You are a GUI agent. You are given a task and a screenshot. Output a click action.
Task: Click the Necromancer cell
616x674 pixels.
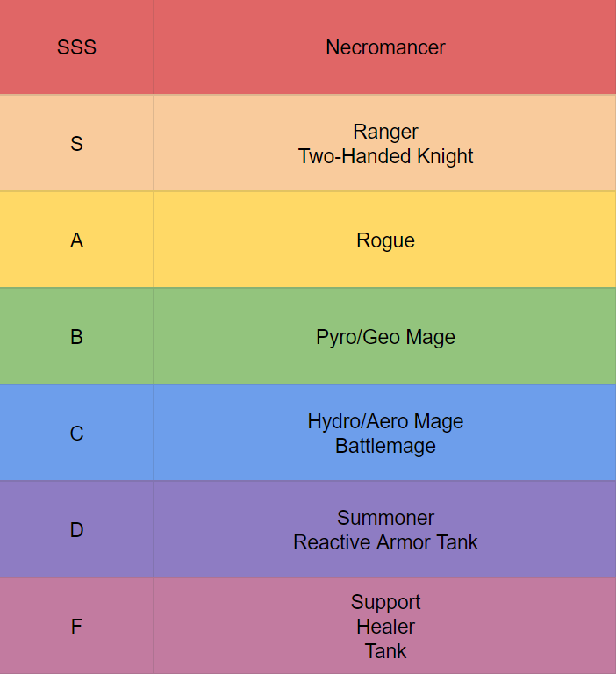tap(384, 47)
